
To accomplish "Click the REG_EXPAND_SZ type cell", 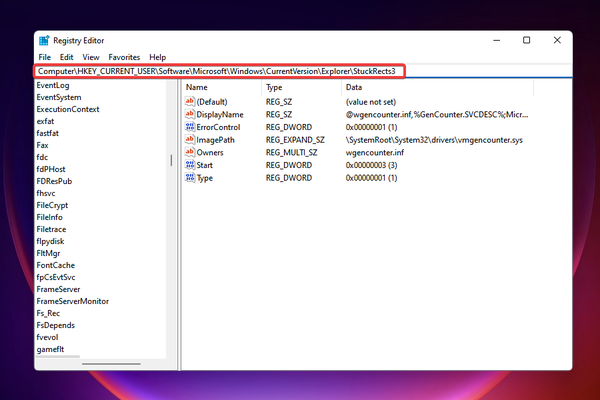I will [x=295, y=140].
